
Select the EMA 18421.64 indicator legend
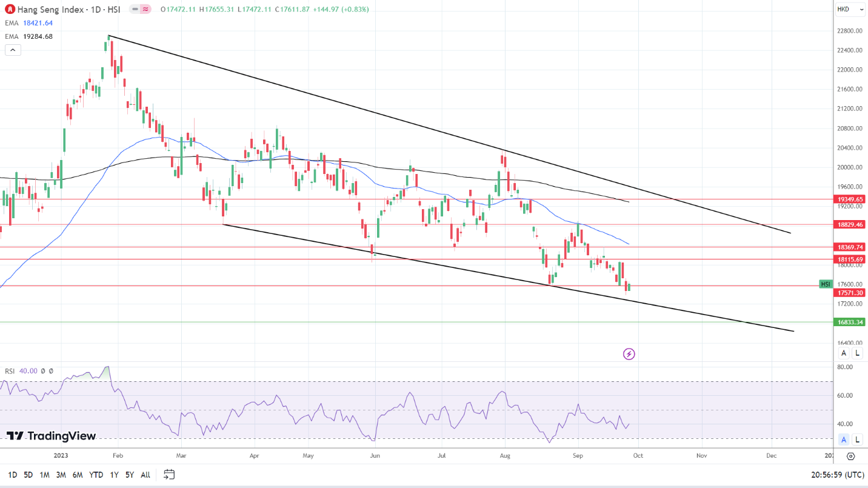[x=29, y=23]
